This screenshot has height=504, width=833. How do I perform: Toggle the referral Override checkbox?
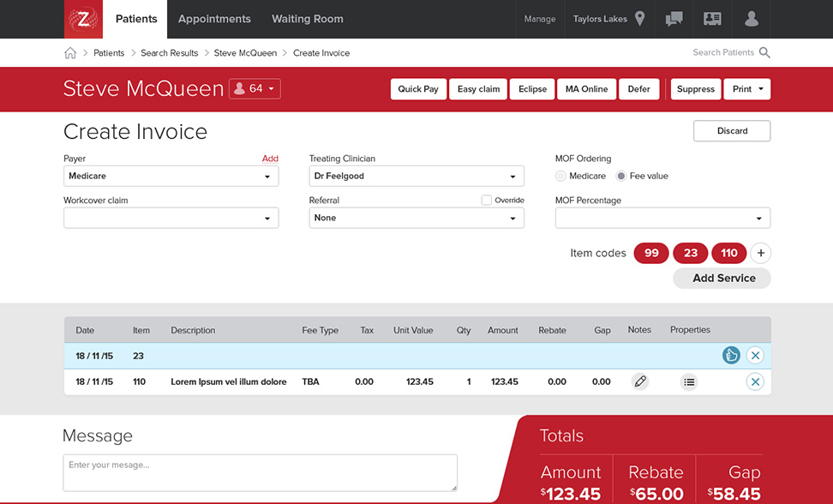pyautogui.click(x=487, y=201)
